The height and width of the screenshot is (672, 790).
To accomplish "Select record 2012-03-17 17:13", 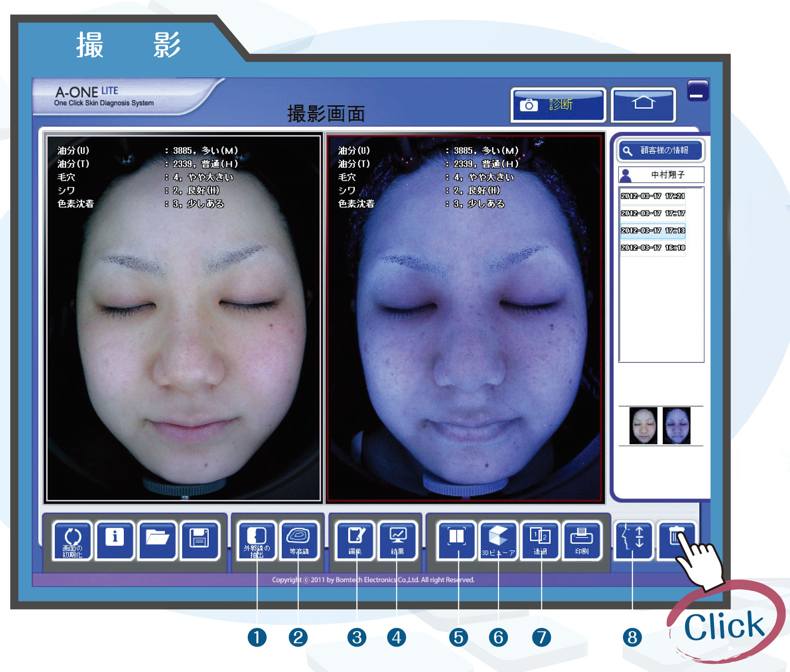I will (x=653, y=230).
